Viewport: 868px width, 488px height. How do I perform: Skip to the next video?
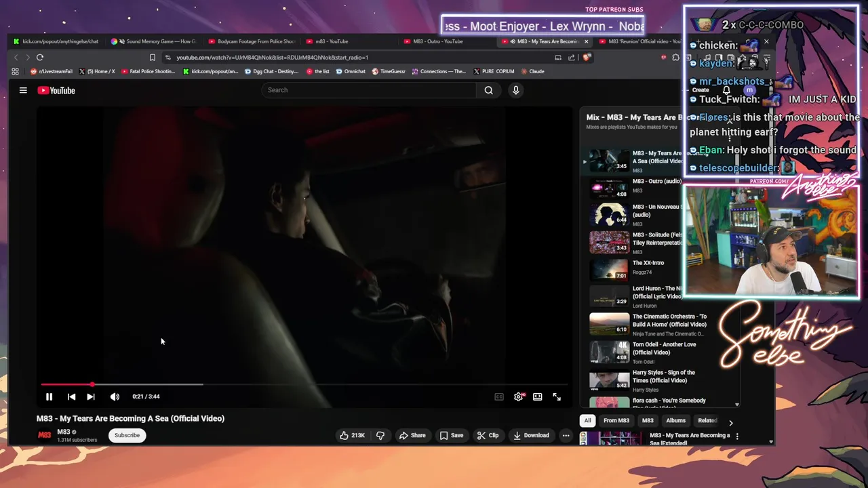pos(91,396)
